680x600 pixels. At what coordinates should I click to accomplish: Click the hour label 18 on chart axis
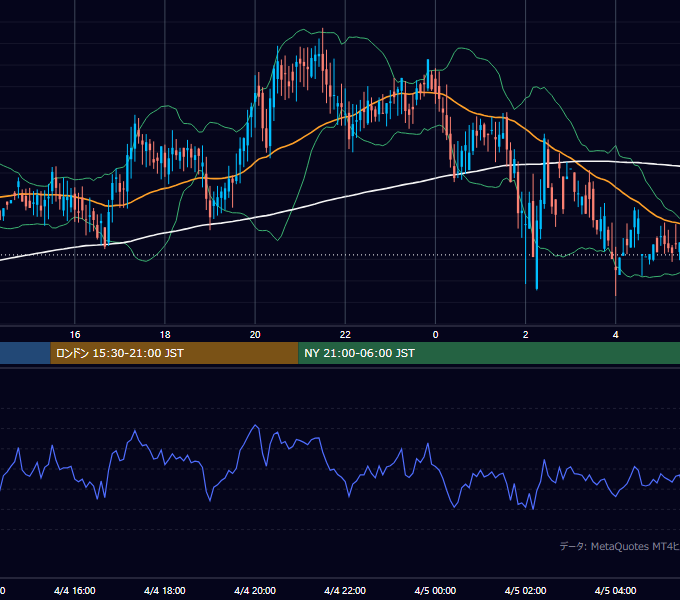tap(165, 335)
